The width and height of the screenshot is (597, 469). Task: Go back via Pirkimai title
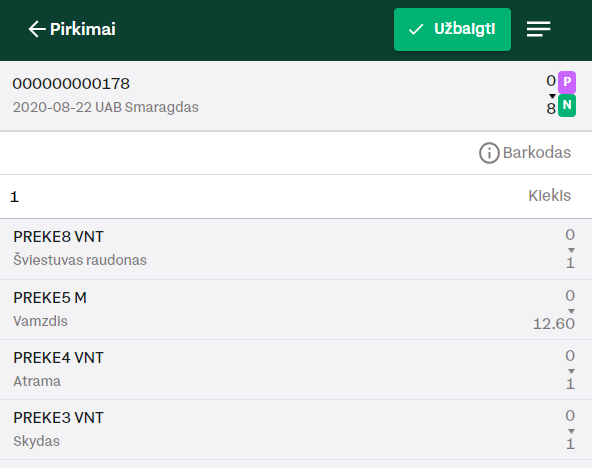click(83, 29)
